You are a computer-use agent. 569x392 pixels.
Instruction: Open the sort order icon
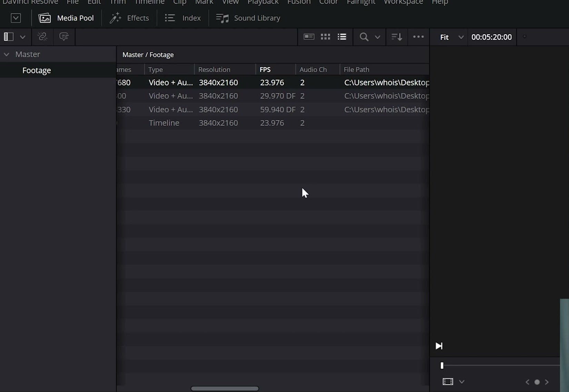tap(397, 37)
